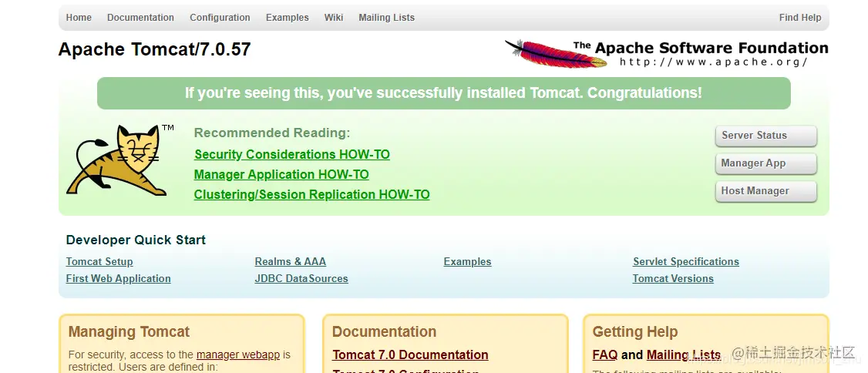The image size is (868, 373).
Task: Click the http://www.apache.org/ URL text
Action: point(714,62)
